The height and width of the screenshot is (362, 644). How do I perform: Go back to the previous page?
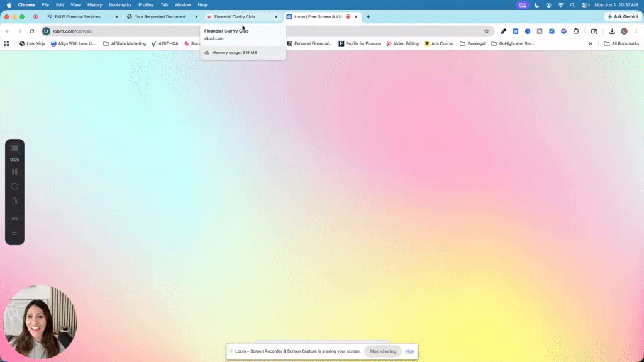8,31
